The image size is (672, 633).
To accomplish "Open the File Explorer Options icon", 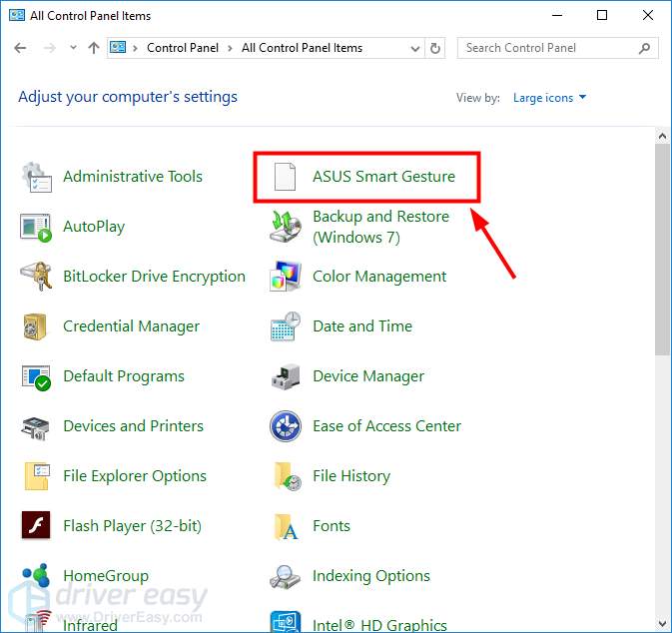I will 37,475.
